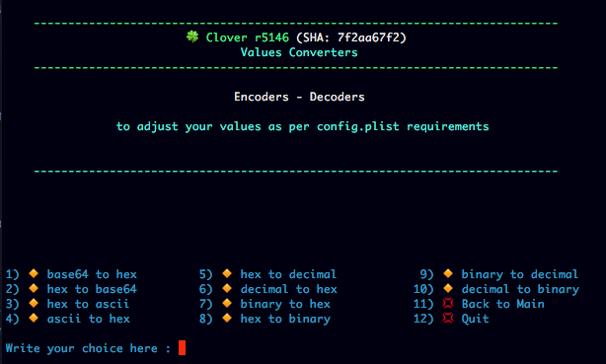
Task: Click the red cursor after 'Write your choice here'
Action: click(x=182, y=347)
